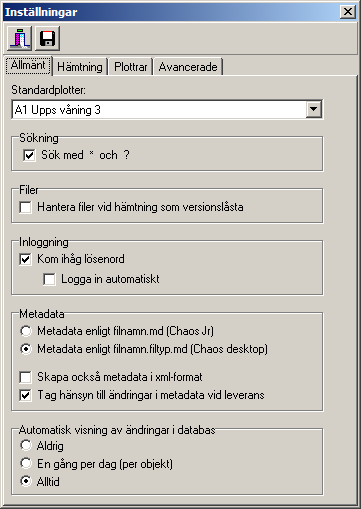Uncheck Kom ihåg lösenord
The height and width of the screenshot is (509, 361).
click(25, 259)
